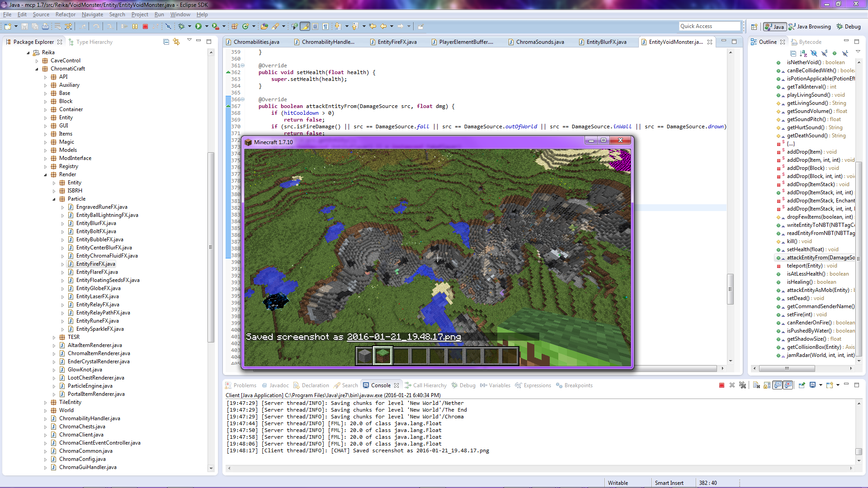The image size is (868, 488).
Task: Click the New file toolbar icon
Action: coord(8,26)
